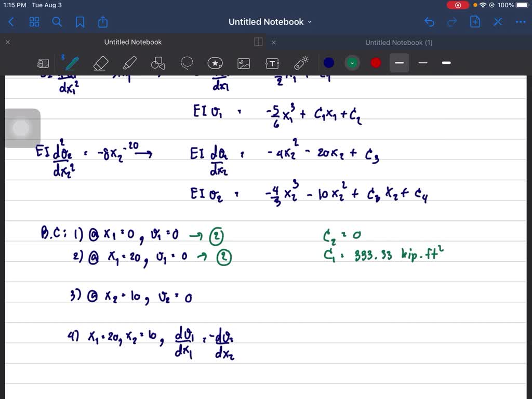Add a text box

(x=272, y=63)
